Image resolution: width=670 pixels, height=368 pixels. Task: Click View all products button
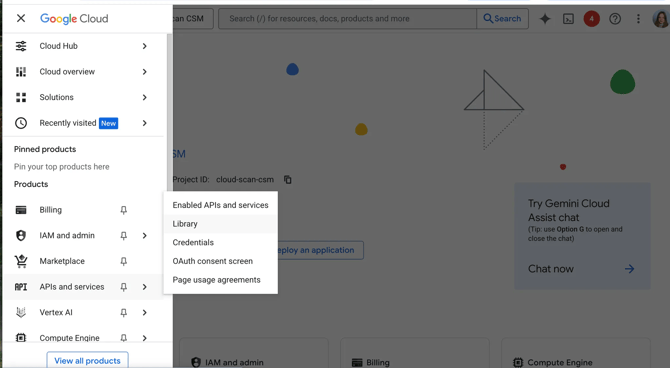(87, 361)
